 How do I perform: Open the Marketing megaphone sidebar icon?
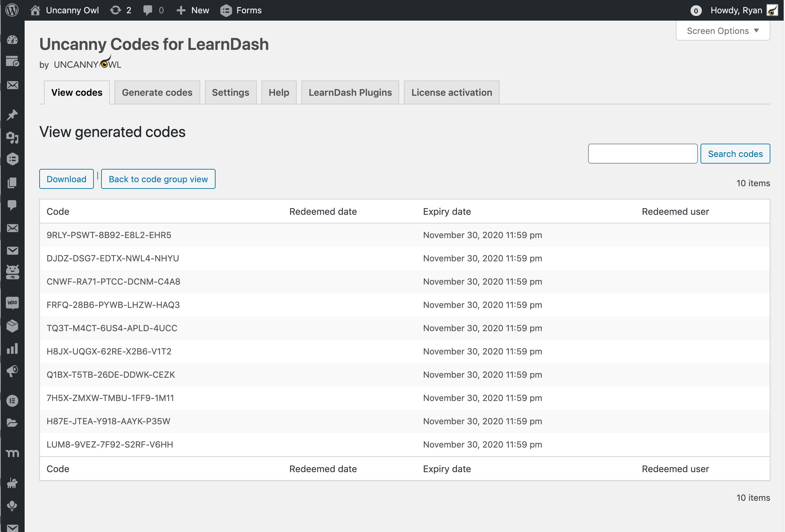point(12,371)
